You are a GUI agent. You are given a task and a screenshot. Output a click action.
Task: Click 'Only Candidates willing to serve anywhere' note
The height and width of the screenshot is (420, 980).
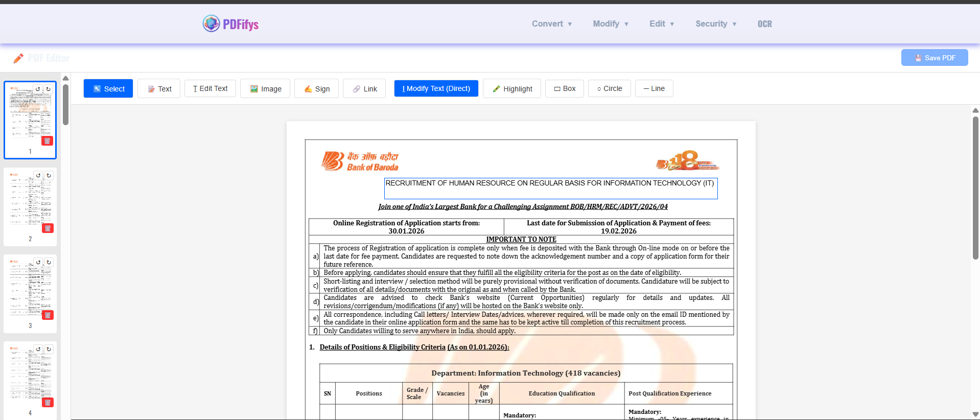click(x=419, y=331)
